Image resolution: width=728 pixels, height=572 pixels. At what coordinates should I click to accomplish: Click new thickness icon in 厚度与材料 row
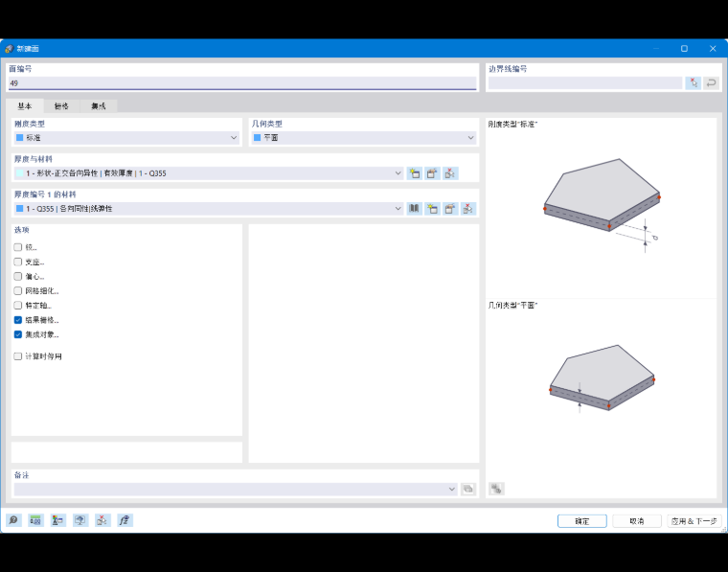414,173
